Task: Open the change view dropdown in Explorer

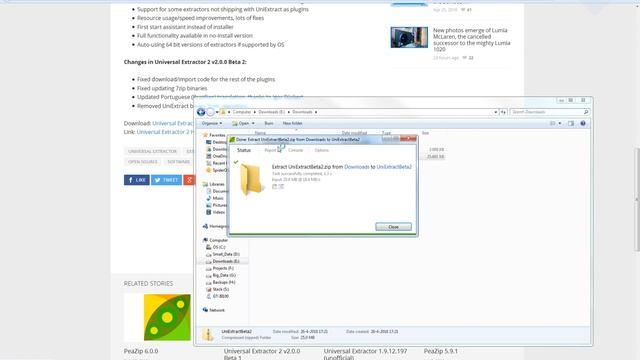Action: (x=560, y=123)
